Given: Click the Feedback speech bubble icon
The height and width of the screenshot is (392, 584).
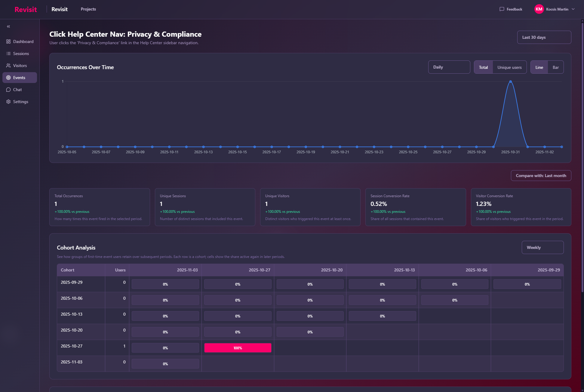Looking at the screenshot, I should click(x=502, y=9).
